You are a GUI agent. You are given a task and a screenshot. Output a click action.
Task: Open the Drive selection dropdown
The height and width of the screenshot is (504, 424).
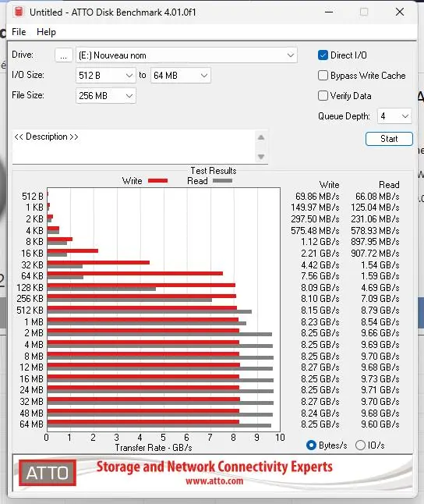pyautogui.click(x=186, y=55)
